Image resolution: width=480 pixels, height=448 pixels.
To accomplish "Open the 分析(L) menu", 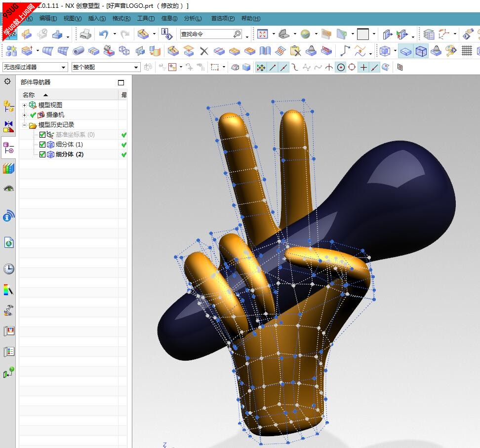I will click(x=193, y=19).
